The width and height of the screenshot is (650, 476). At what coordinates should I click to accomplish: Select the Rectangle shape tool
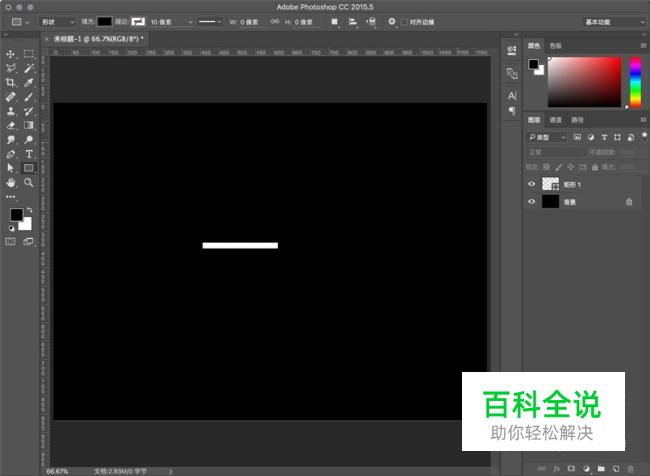[29, 168]
